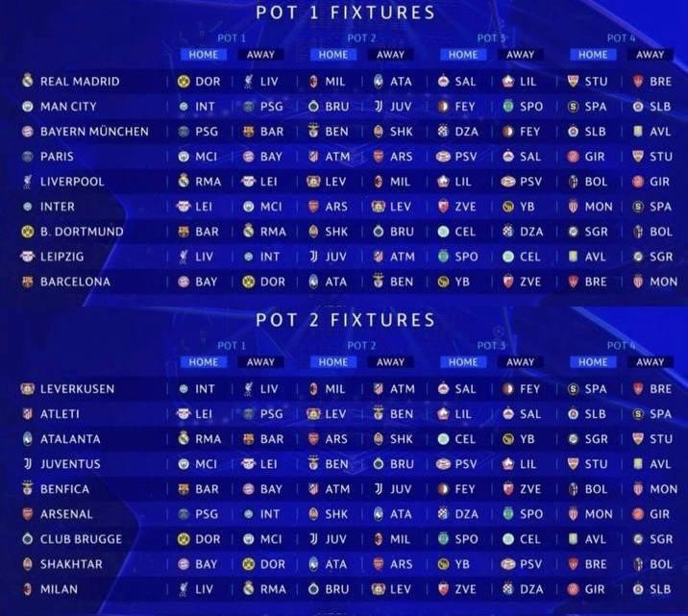Open the INTER team row name
The image size is (688, 616).
[57, 207]
